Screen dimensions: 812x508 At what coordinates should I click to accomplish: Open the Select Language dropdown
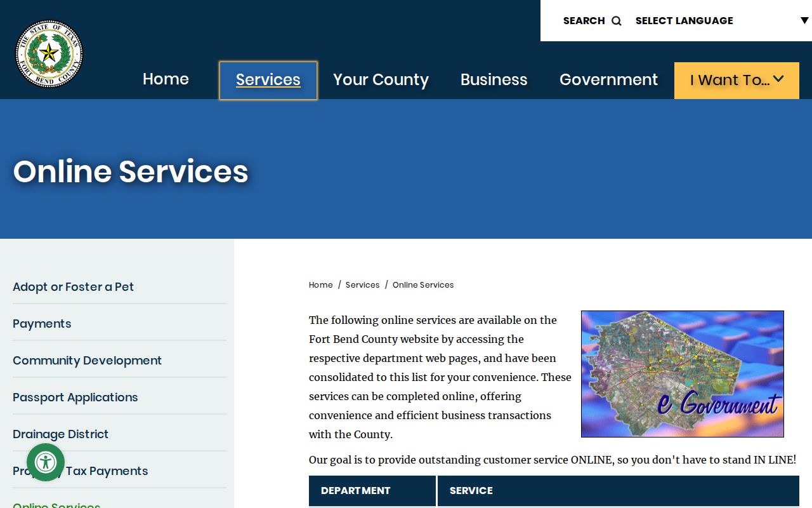[722, 21]
